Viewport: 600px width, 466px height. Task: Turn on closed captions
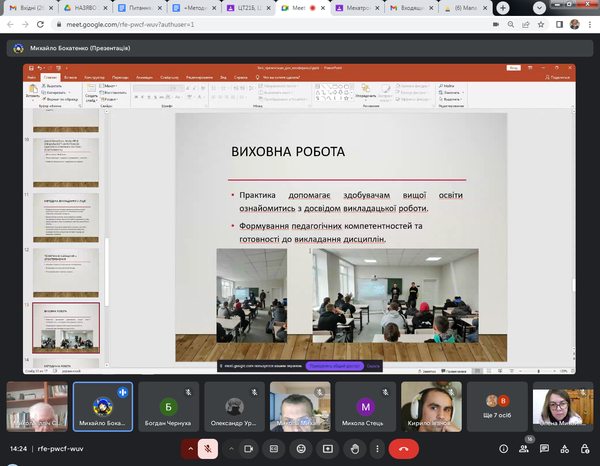273,450
